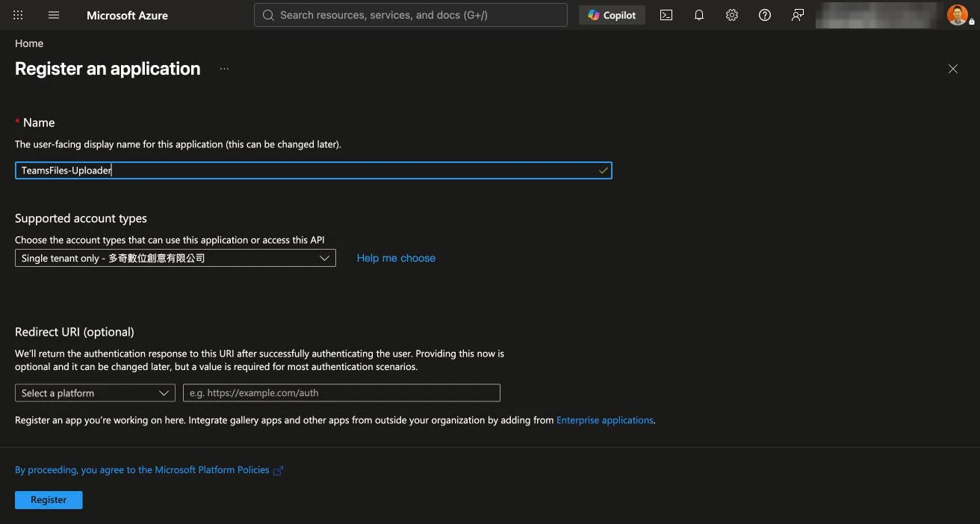Open portal settings gear
The width and height of the screenshot is (980, 524).
click(732, 15)
